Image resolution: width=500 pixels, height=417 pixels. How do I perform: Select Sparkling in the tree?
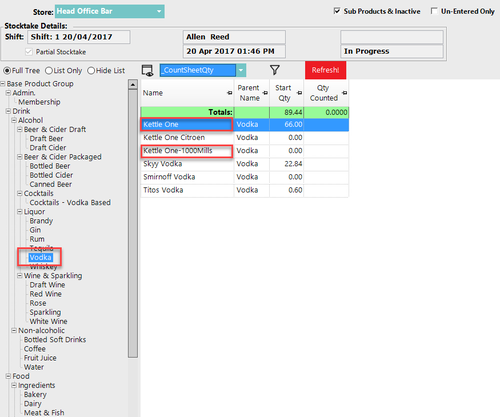[45, 312]
